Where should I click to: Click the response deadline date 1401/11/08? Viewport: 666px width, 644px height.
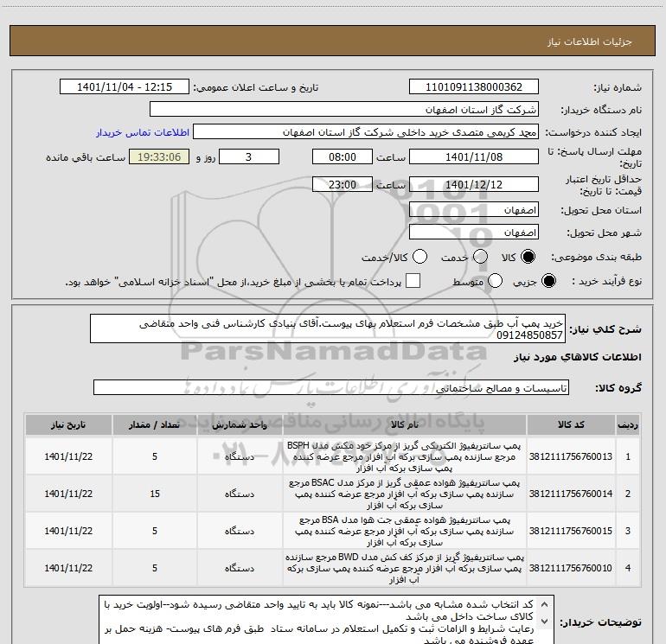[x=474, y=157]
